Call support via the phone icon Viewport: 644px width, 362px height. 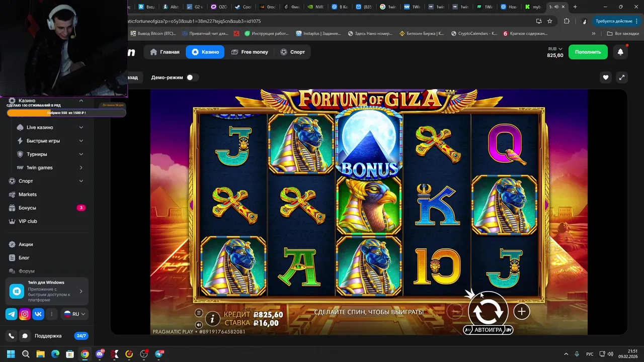(x=12, y=336)
